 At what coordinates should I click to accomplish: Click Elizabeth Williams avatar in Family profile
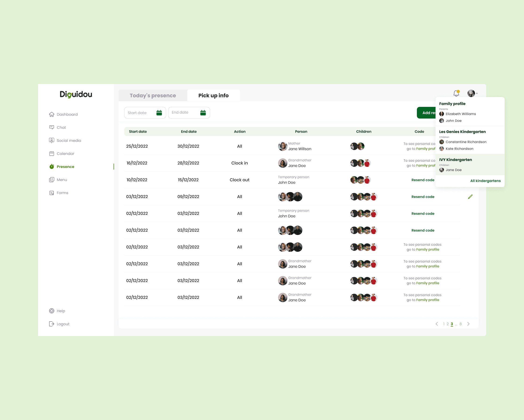pos(442,114)
